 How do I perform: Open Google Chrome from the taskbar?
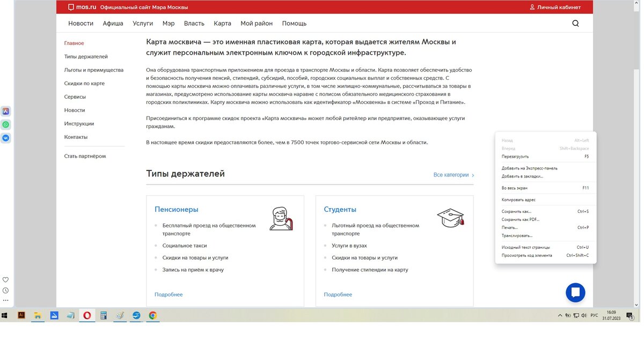point(153,315)
